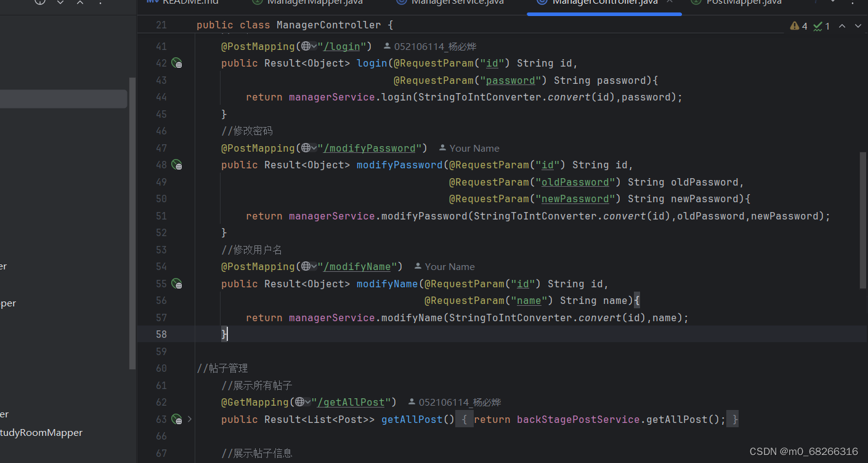Open the /modifyPassword URL link

[x=370, y=148]
